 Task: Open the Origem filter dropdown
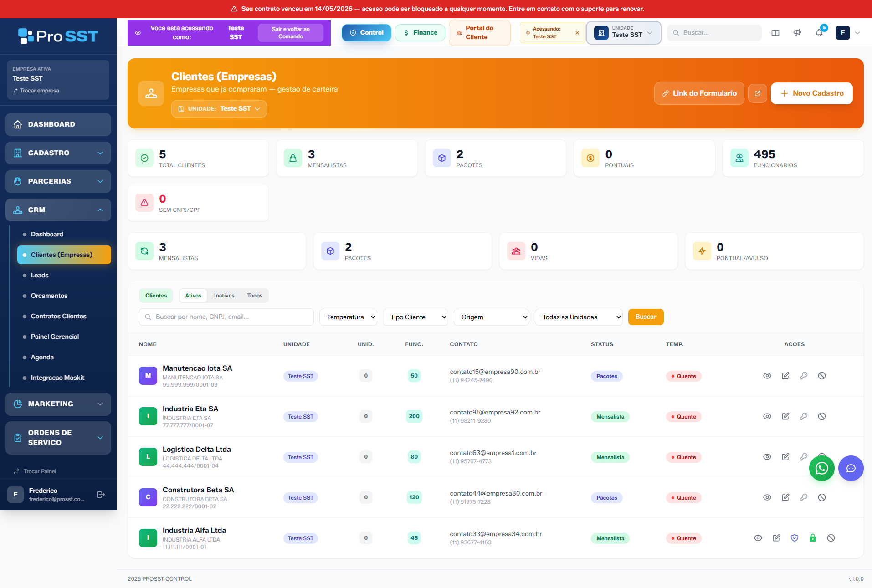click(492, 317)
